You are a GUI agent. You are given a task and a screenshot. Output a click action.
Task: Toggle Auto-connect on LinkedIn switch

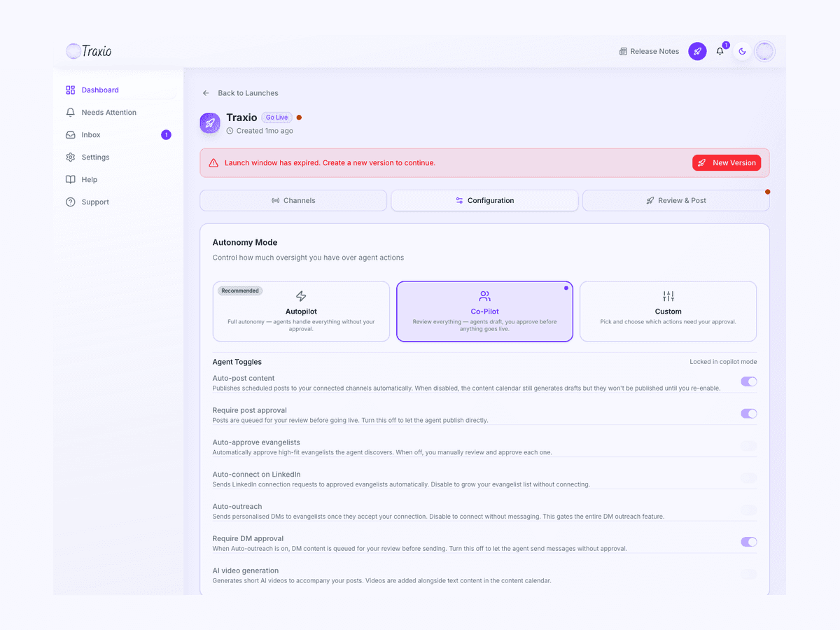pos(749,478)
